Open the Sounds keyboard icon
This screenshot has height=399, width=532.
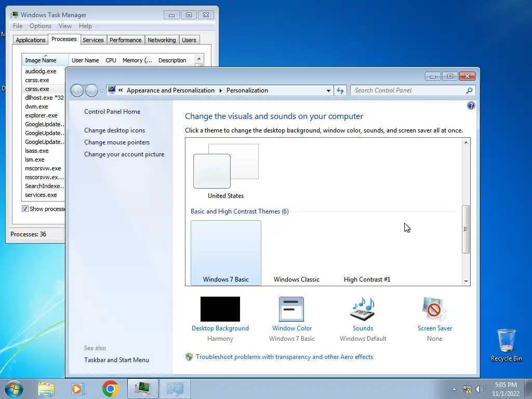click(363, 309)
